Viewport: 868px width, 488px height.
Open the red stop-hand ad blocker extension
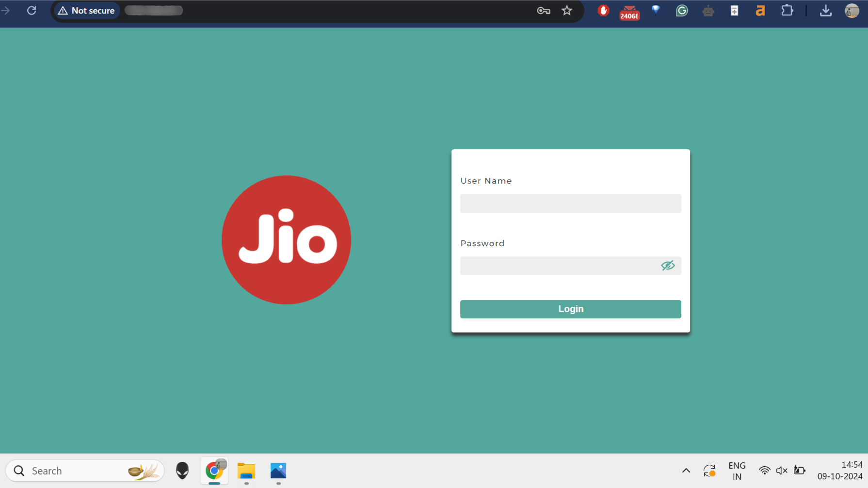603,10
